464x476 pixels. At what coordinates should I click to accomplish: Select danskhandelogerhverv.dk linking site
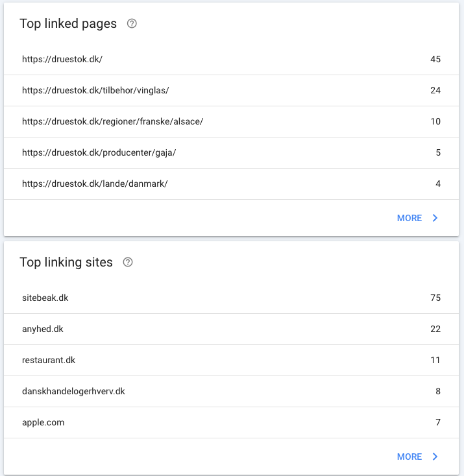point(231,391)
